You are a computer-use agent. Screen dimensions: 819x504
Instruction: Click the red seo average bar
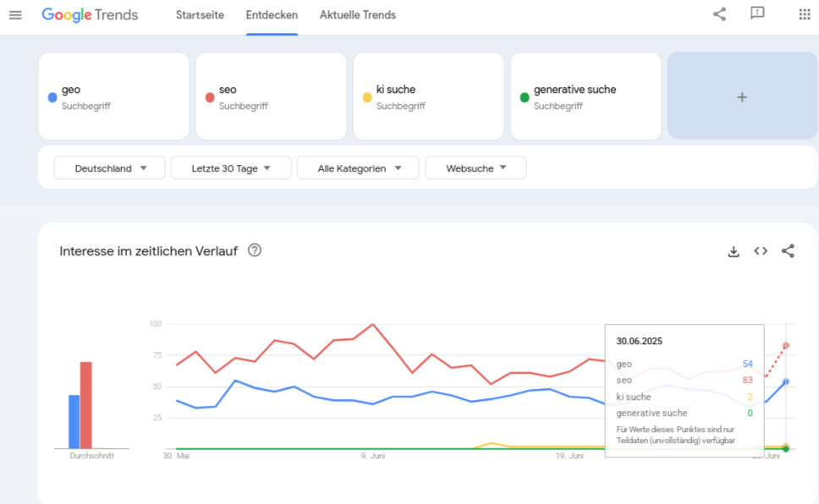click(x=86, y=405)
